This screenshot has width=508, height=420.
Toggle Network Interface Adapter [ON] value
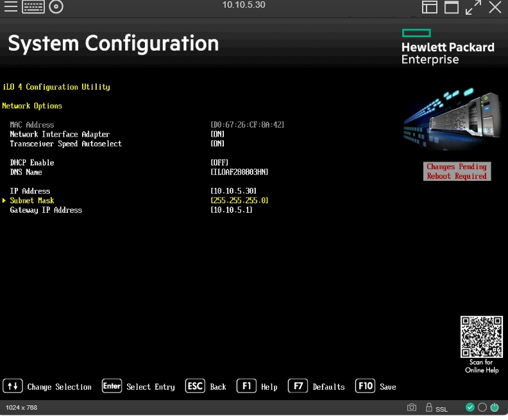(x=217, y=135)
